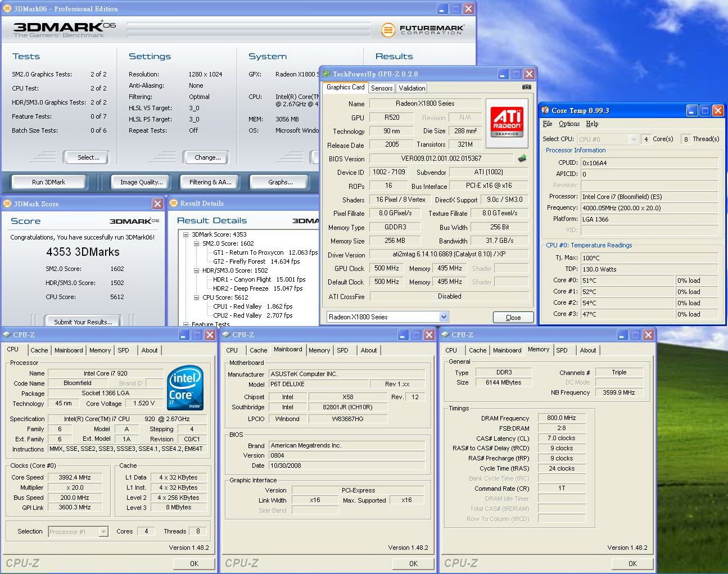Click the CPU-Z Mainboard window title icon
This screenshot has height=574, width=728.
coord(227,335)
